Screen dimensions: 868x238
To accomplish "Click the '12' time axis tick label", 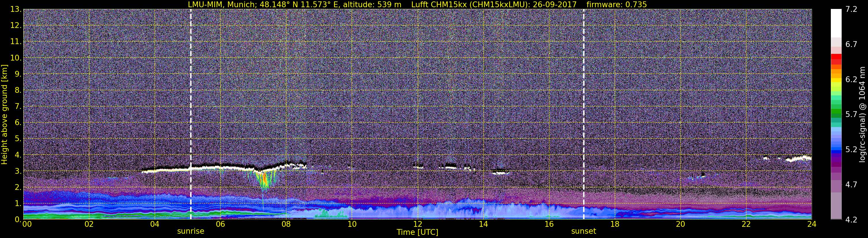I will point(417,224).
